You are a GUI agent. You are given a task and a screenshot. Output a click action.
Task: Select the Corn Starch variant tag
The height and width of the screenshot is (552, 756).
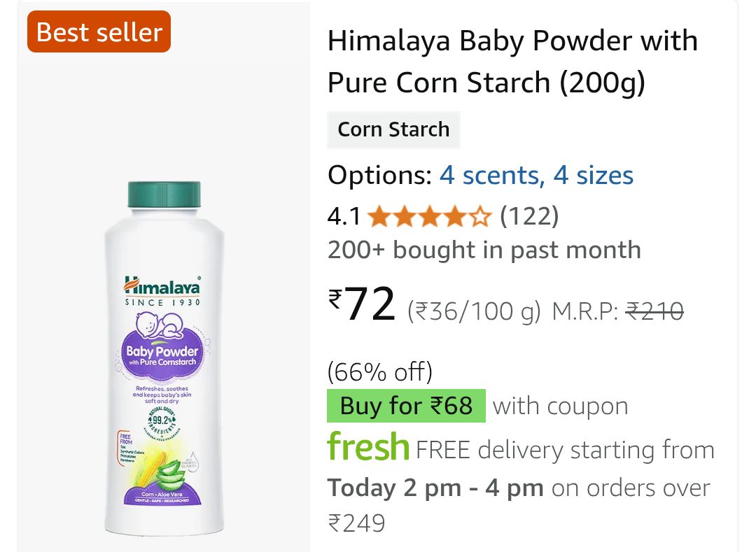393,129
